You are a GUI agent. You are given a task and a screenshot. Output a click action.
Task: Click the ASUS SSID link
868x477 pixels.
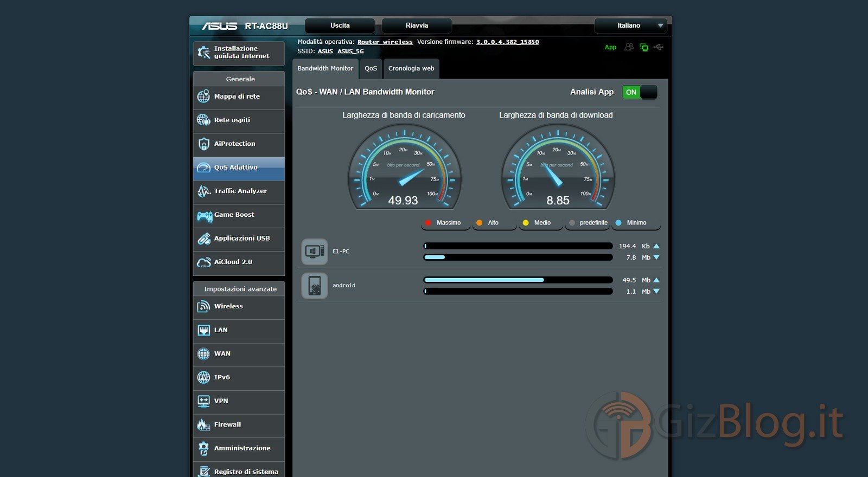coord(325,51)
